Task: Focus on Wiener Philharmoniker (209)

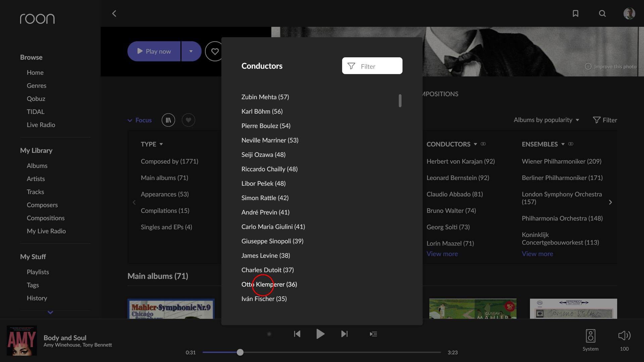Action: pyautogui.click(x=561, y=161)
